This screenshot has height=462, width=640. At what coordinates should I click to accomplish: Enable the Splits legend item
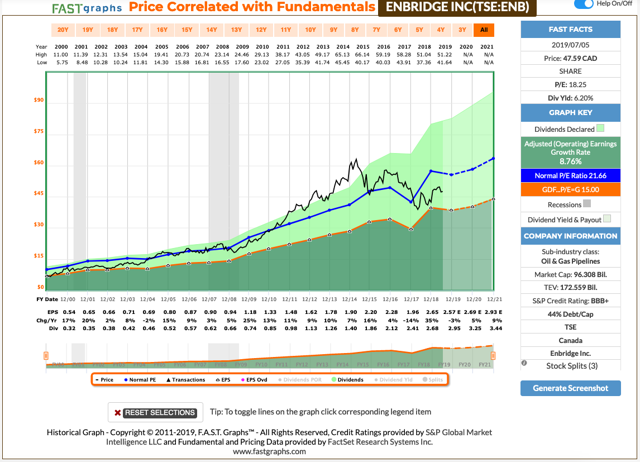433,380
